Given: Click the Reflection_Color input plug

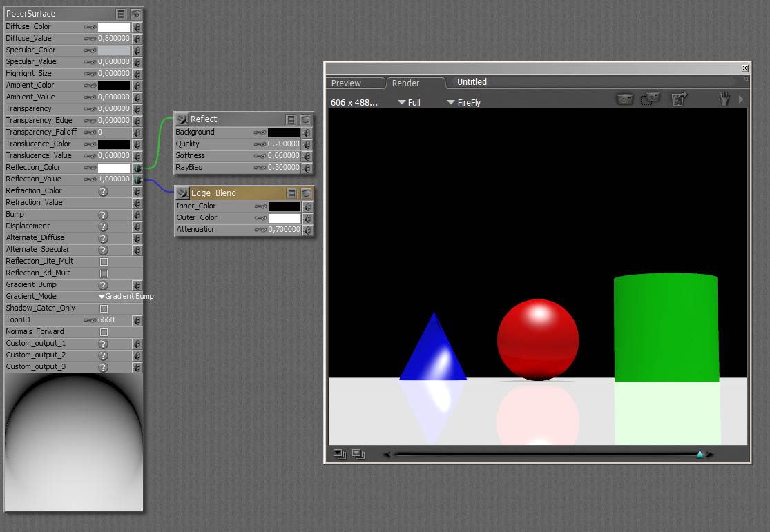Looking at the screenshot, I should [137, 168].
